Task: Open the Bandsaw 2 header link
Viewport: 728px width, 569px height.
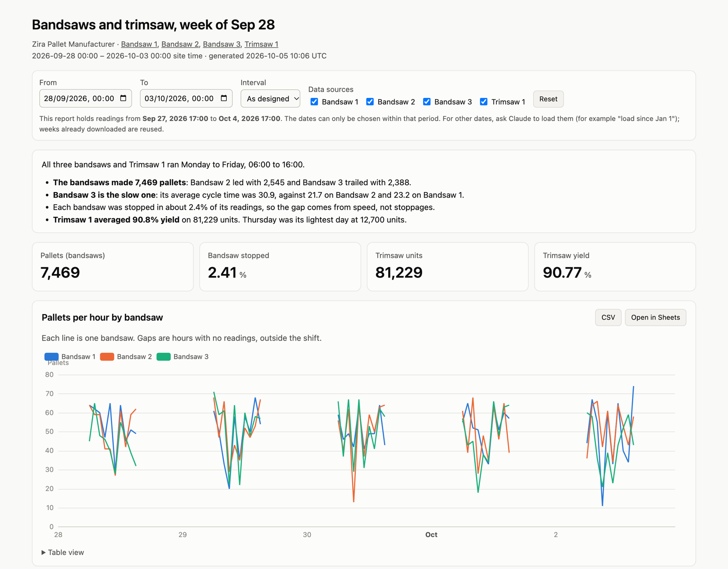Action: 180,44
